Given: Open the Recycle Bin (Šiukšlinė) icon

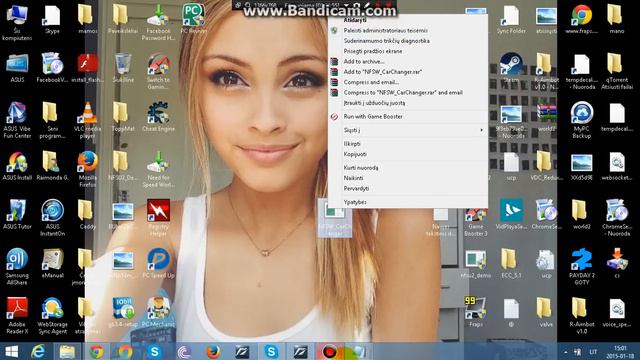Looking at the screenshot, I should 123,68.
